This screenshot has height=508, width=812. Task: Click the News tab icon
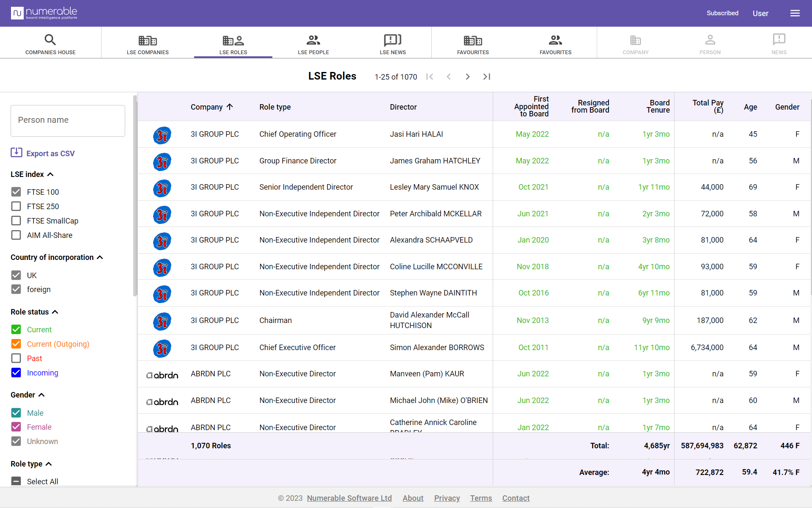(779, 39)
